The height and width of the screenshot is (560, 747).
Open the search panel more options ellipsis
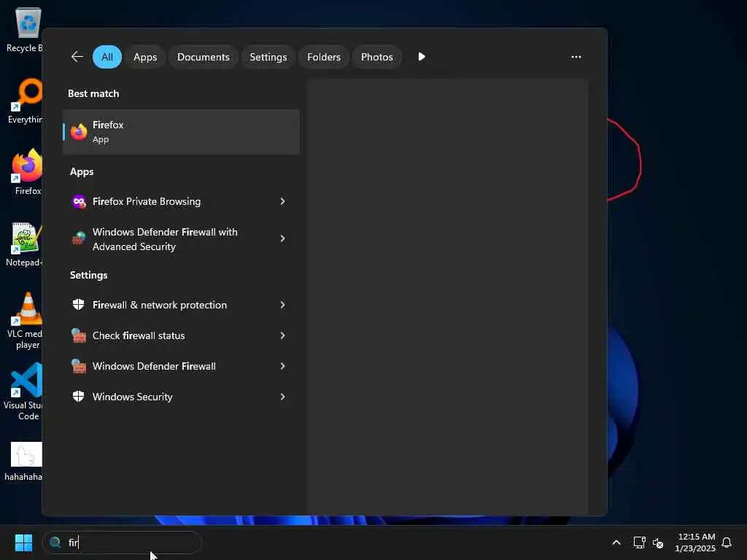pos(576,57)
